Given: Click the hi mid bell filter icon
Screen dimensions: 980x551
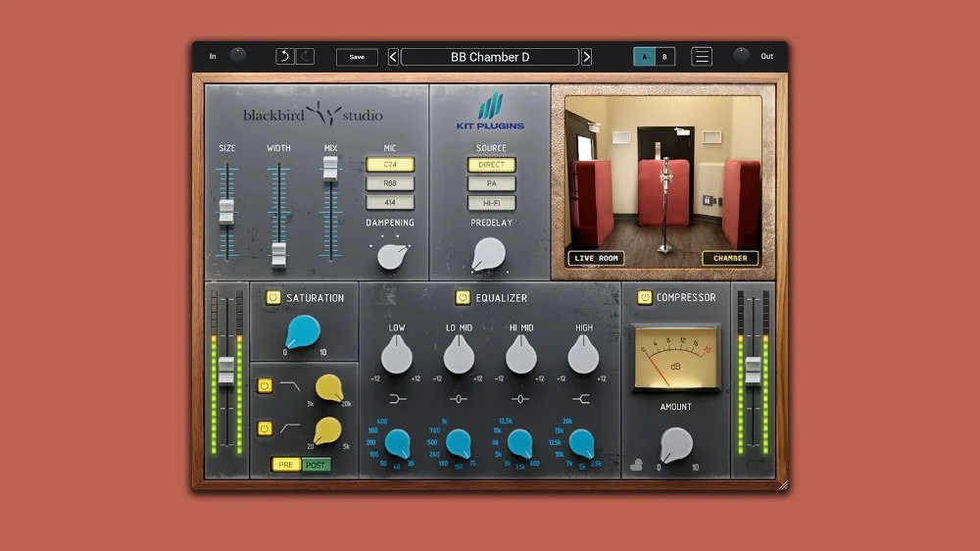Looking at the screenshot, I should pyautogui.click(x=520, y=399).
